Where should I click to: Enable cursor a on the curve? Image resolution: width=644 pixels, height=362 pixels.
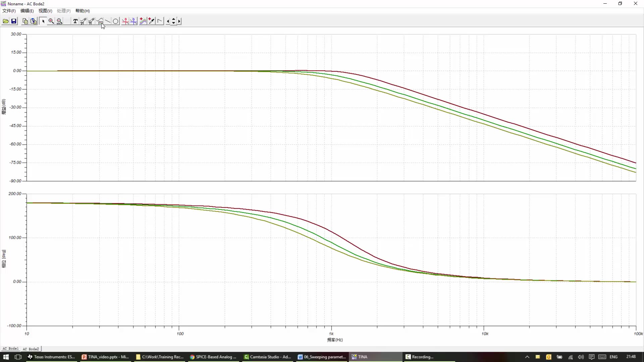coord(125,21)
